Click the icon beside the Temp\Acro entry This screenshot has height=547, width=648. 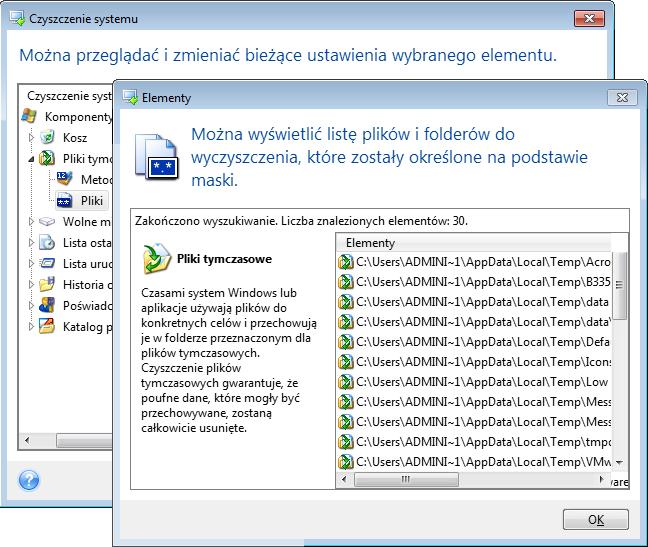[345, 262]
